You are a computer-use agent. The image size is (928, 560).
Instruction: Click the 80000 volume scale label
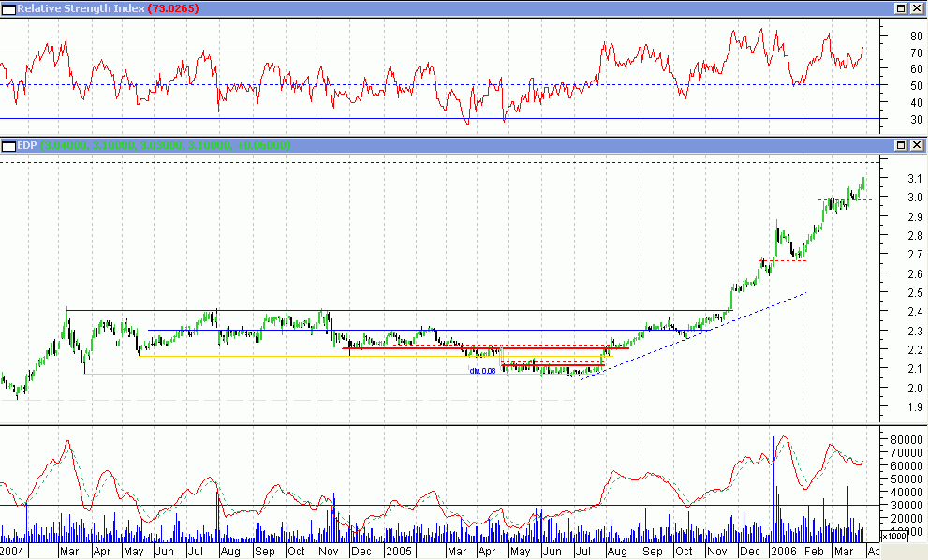(906, 439)
